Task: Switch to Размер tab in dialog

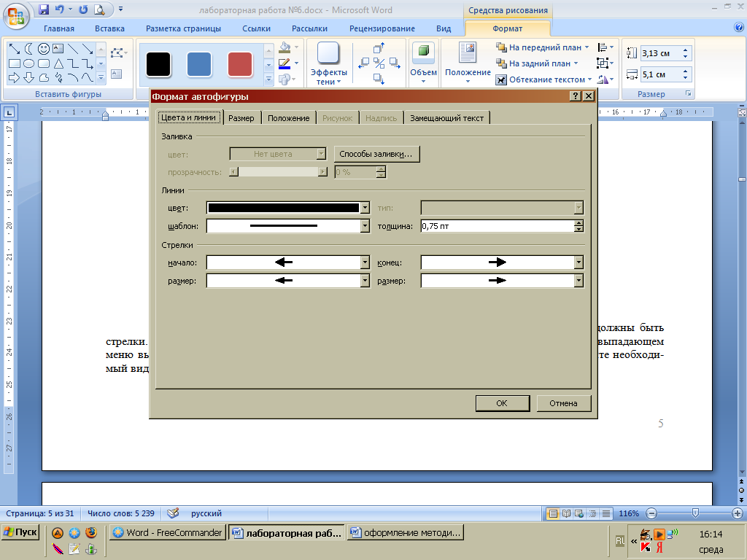Action: [x=241, y=118]
